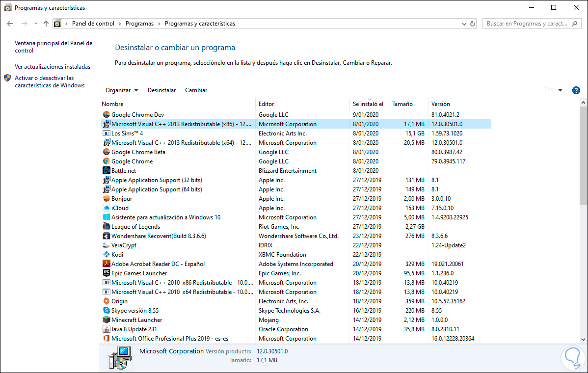Expand the view options dropdown arrow
The height and width of the screenshot is (373, 588).
pos(560,90)
